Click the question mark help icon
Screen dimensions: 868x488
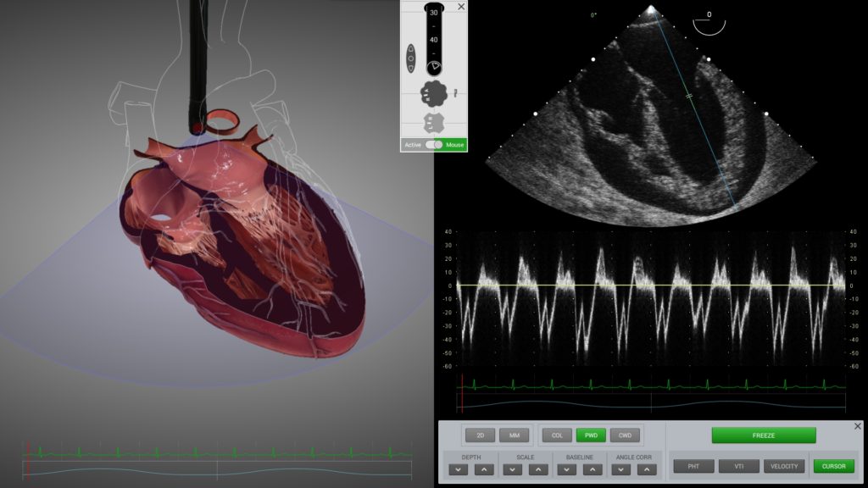click(455, 91)
